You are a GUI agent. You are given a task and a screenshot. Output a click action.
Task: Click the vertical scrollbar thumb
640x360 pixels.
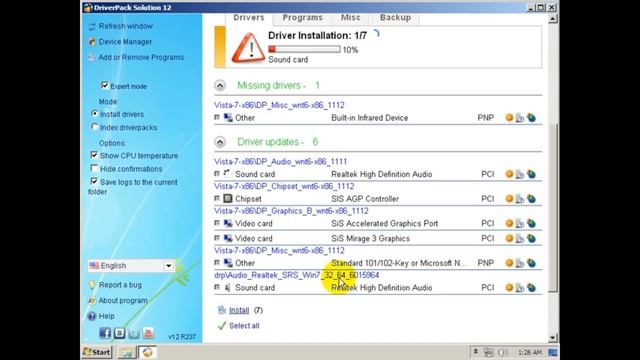(x=553, y=207)
